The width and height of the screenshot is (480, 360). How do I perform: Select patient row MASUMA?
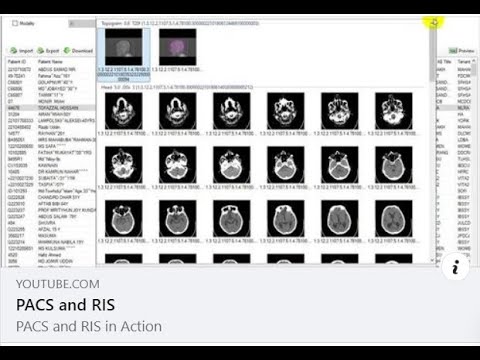[51, 236]
